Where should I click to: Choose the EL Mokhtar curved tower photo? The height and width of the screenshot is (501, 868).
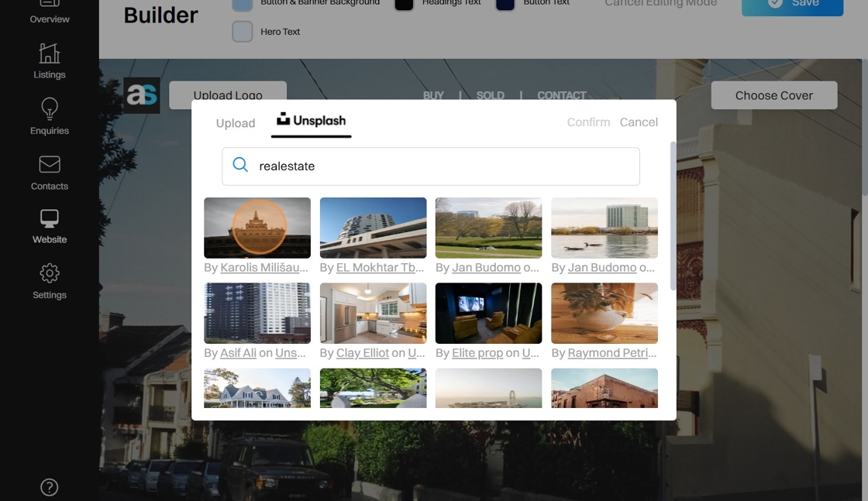pos(373,228)
